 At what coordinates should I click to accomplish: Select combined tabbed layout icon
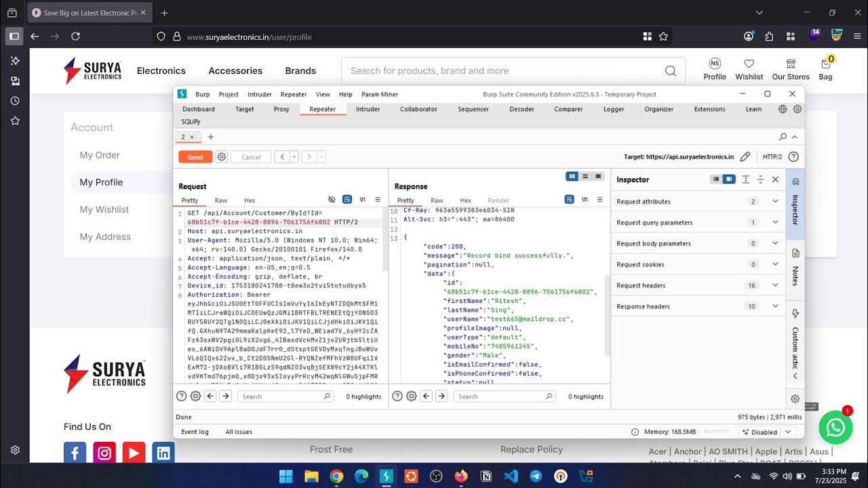coord(598,176)
